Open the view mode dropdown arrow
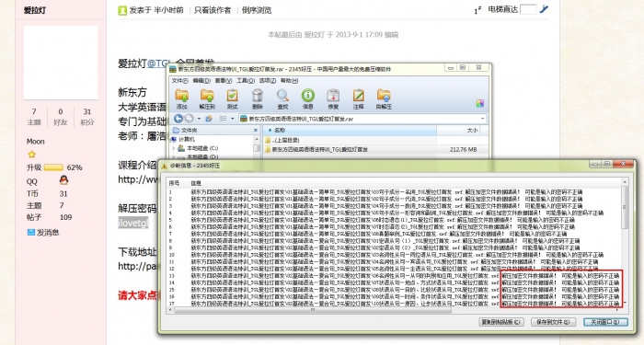644x345 pixels. click(x=232, y=119)
